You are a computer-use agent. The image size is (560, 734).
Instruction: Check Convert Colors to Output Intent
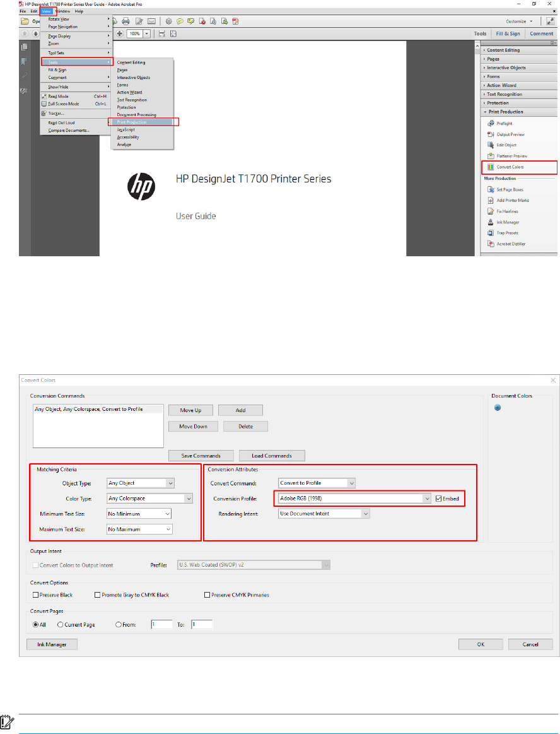35,565
